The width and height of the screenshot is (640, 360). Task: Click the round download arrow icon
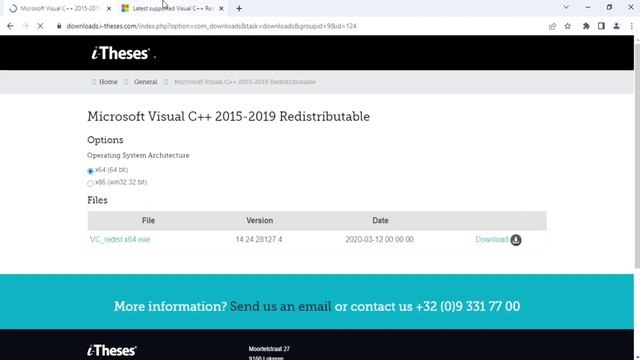[x=516, y=240]
